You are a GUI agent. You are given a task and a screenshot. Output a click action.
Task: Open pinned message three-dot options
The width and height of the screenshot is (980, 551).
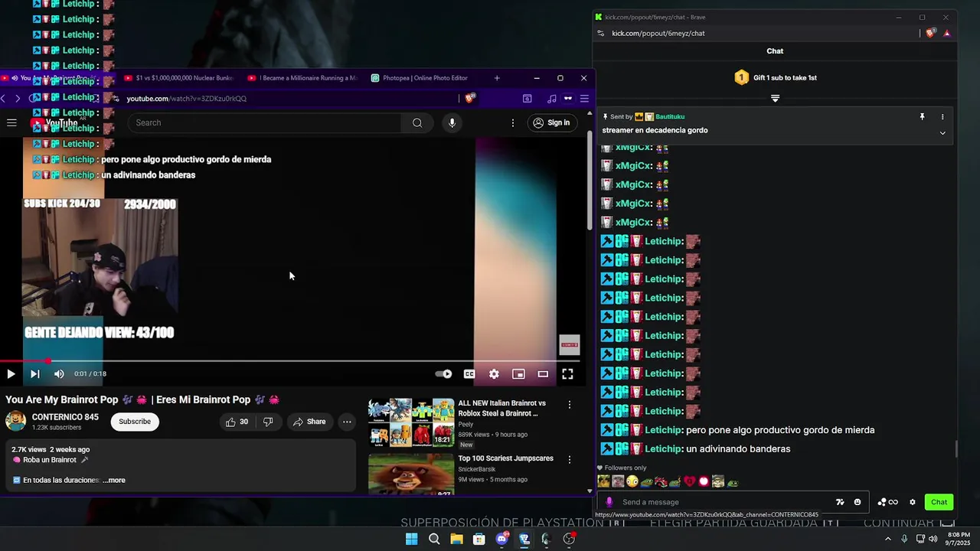(x=942, y=117)
